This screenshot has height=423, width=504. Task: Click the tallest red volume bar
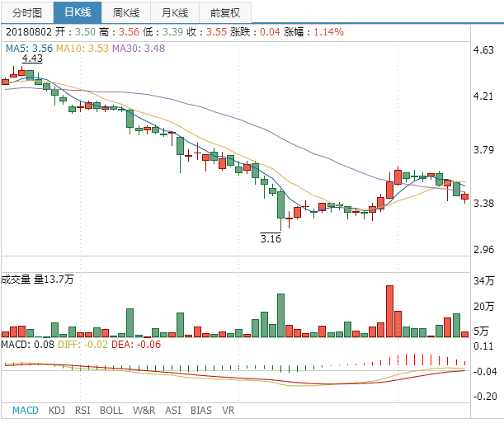point(389,311)
